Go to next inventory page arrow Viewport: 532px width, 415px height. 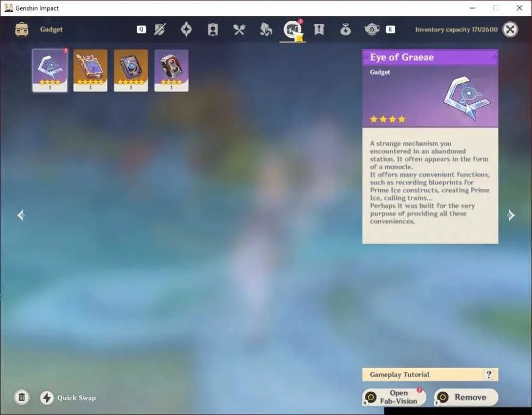tap(511, 215)
